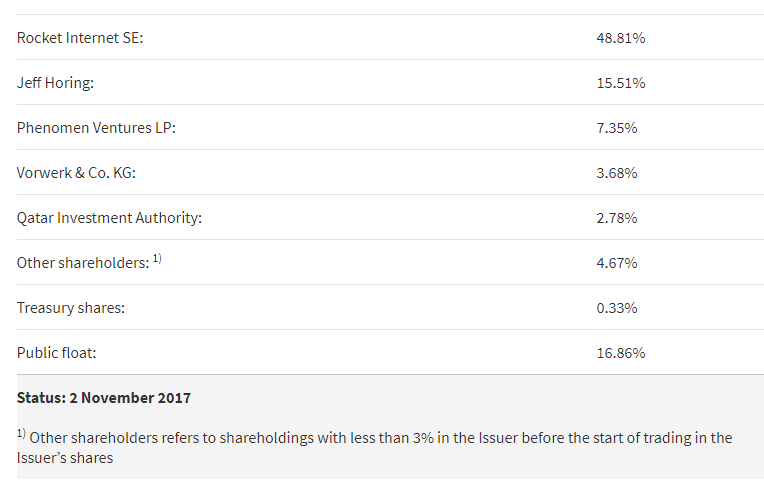This screenshot has height=502, width=764.
Task: Click the Other shareholders row label
Action: click(82, 263)
